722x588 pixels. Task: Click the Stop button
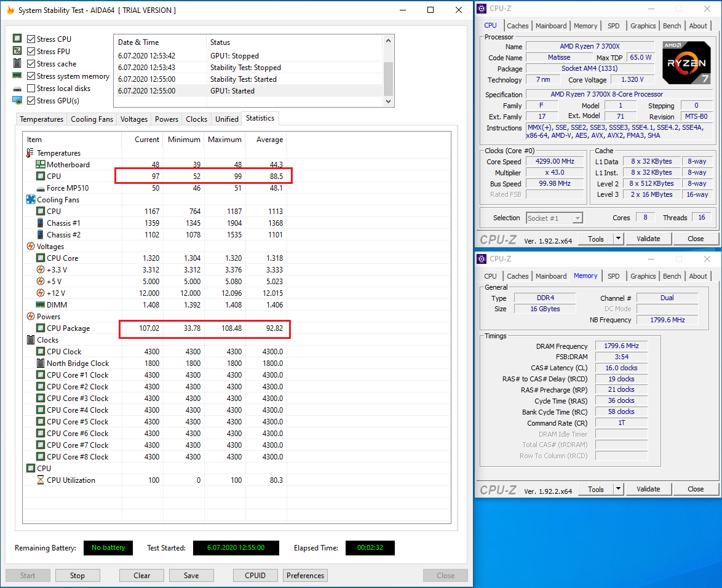click(77, 576)
